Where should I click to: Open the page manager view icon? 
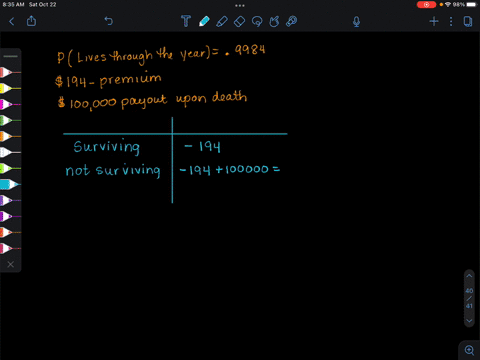pos(468,21)
